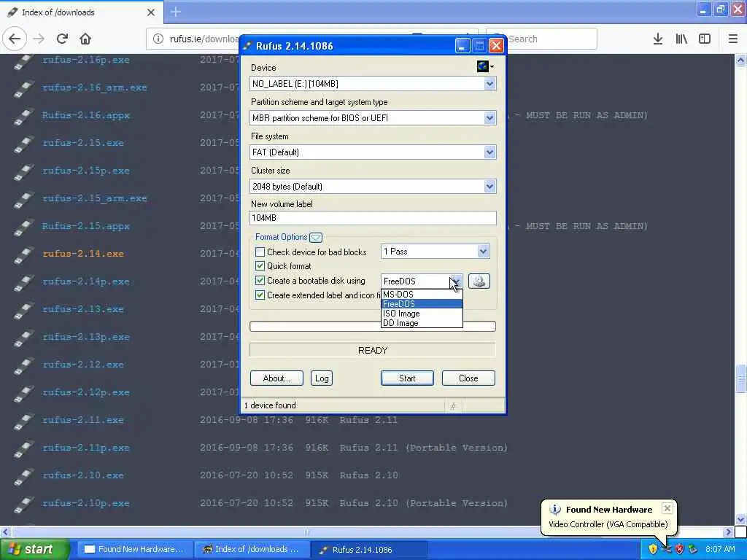Screen dimensions: 747x560
Task: Open the rufus-2.12.exe link
Action: [x=83, y=365]
